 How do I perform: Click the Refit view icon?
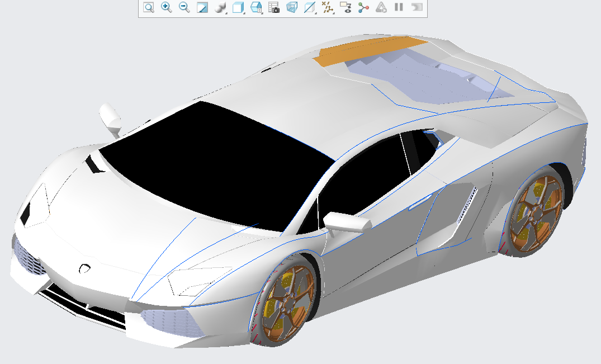click(148, 7)
